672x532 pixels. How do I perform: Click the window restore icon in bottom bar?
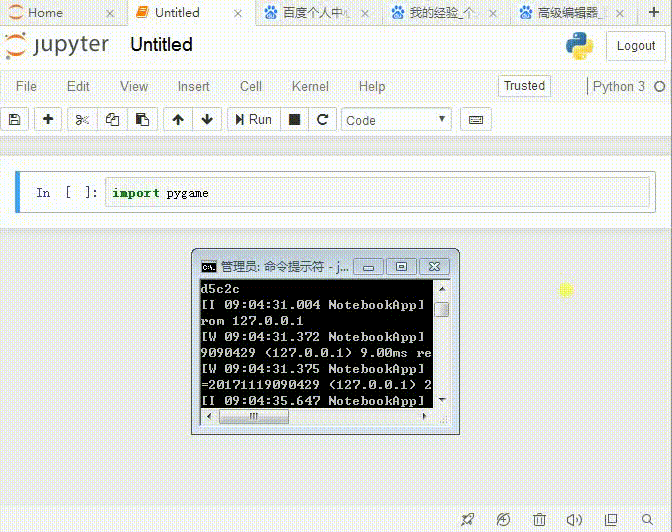611,520
